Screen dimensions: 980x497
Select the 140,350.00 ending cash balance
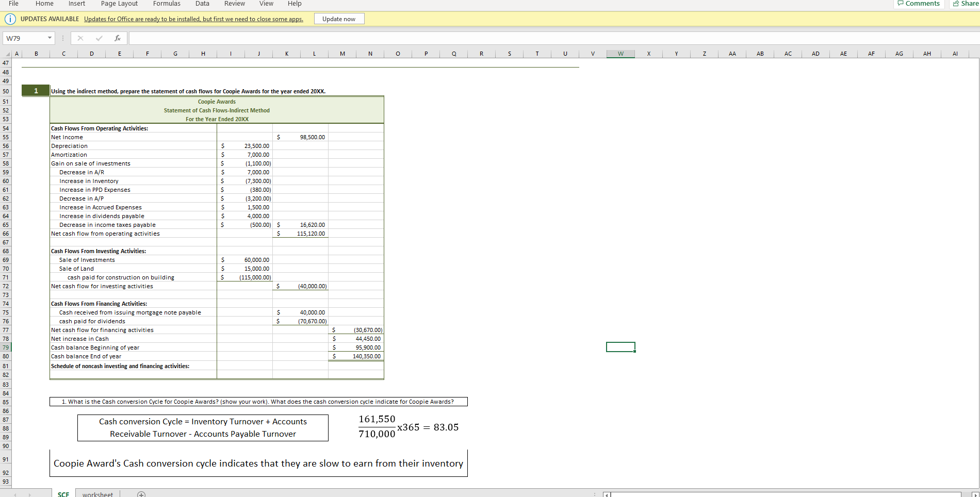click(356, 356)
